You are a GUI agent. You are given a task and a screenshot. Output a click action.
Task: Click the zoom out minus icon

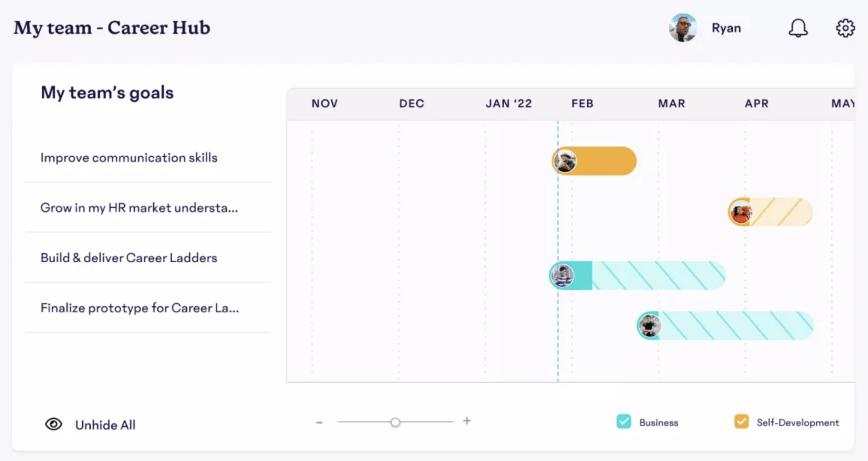(x=319, y=422)
